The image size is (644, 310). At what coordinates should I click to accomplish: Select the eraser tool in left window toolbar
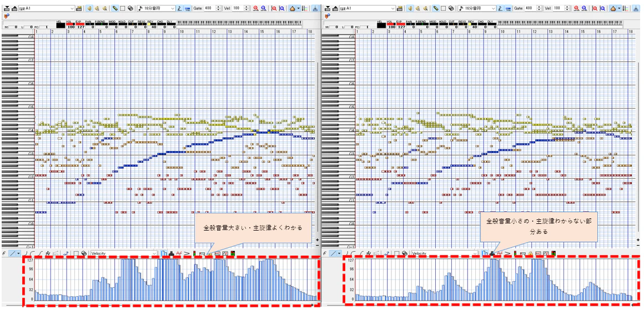tap(130, 8)
